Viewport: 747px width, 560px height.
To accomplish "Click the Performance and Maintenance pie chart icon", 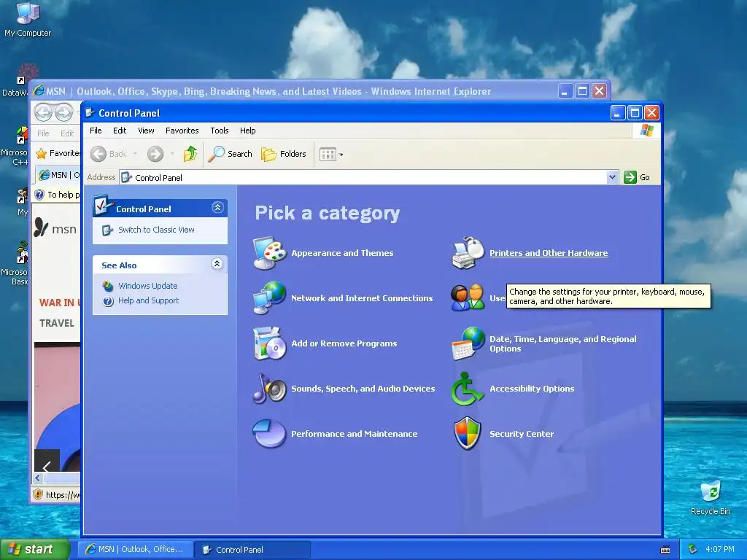I will click(270, 434).
